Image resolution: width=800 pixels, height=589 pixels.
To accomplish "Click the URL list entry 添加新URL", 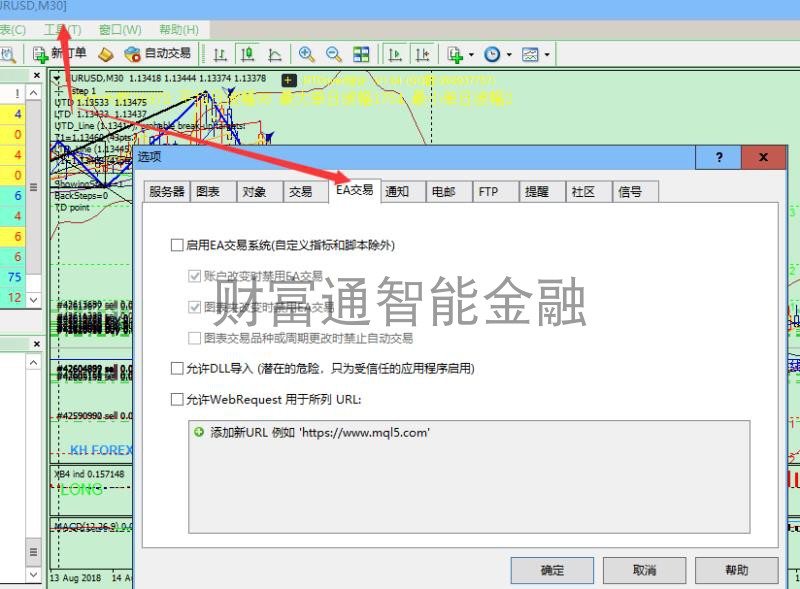I will click(320, 432).
